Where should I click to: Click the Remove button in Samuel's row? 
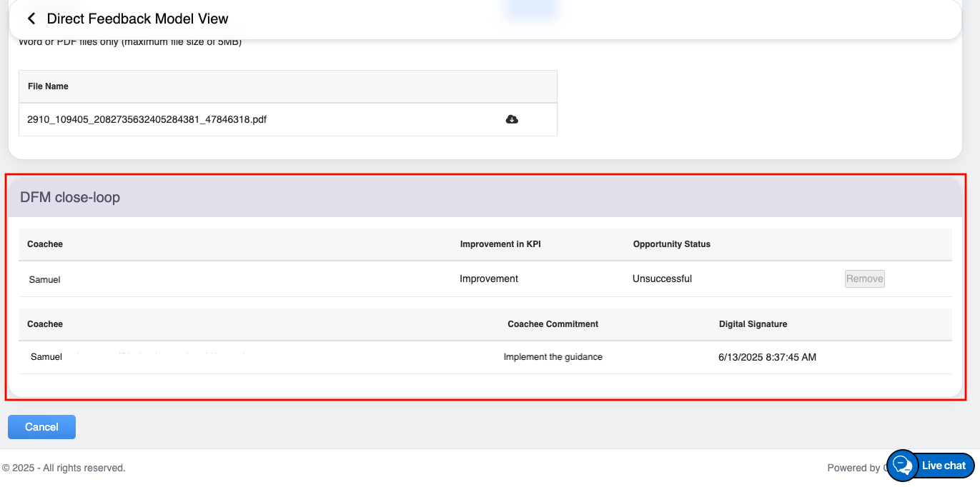click(x=864, y=278)
